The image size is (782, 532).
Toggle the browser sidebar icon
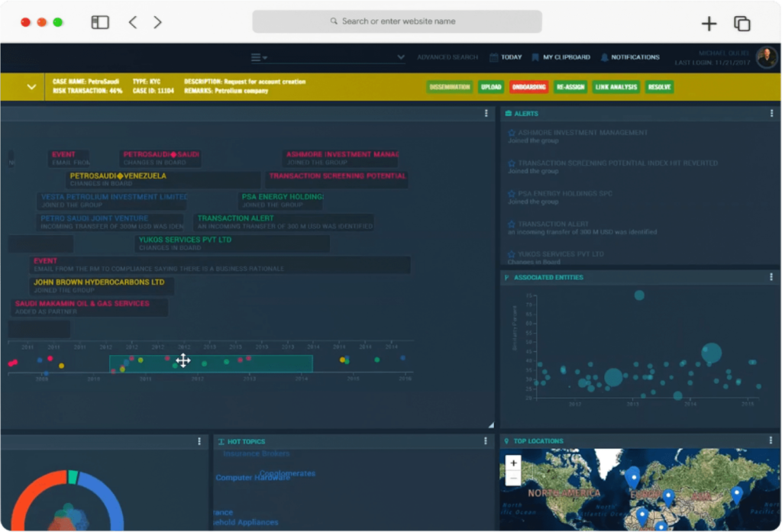(100, 22)
